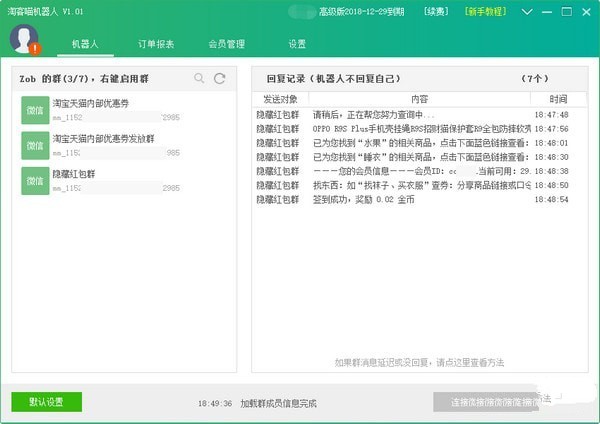Image resolution: width=600 pixels, height=424 pixels.
Task: Minimize the 淘客喵机器人 window
Action: point(547,12)
